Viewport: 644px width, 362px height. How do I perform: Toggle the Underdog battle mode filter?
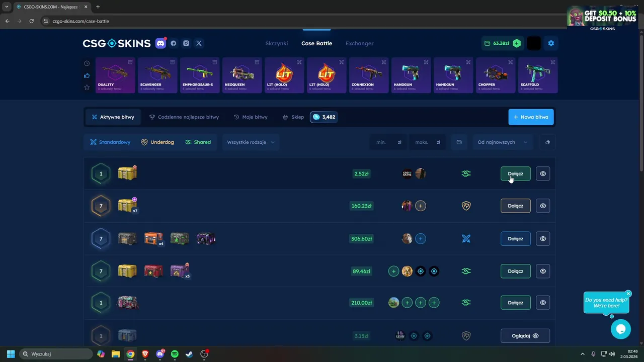pyautogui.click(x=157, y=142)
